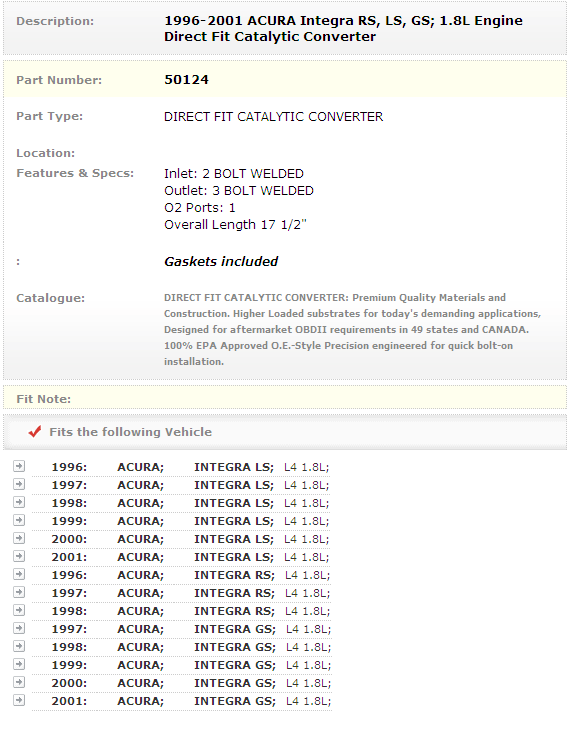Click 1999 INTEGRA GS row text
Screen dimensions: 570x733
click(x=191, y=665)
